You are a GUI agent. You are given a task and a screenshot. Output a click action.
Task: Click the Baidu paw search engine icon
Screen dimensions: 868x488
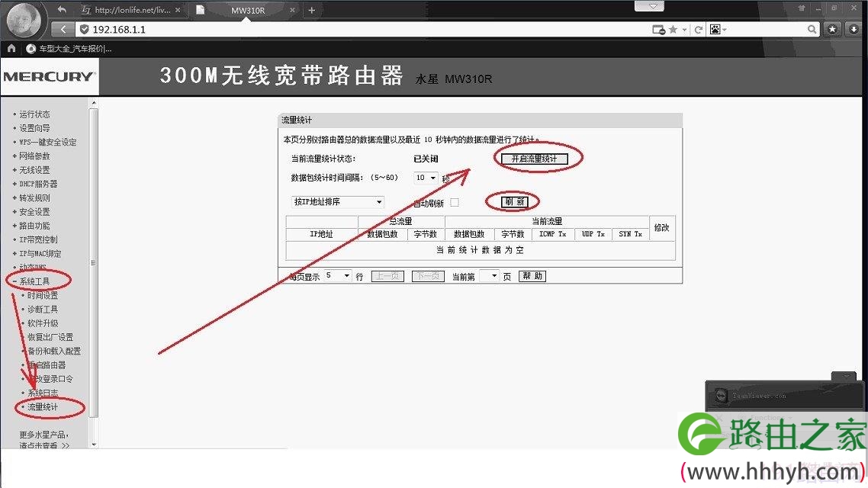coord(715,29)
